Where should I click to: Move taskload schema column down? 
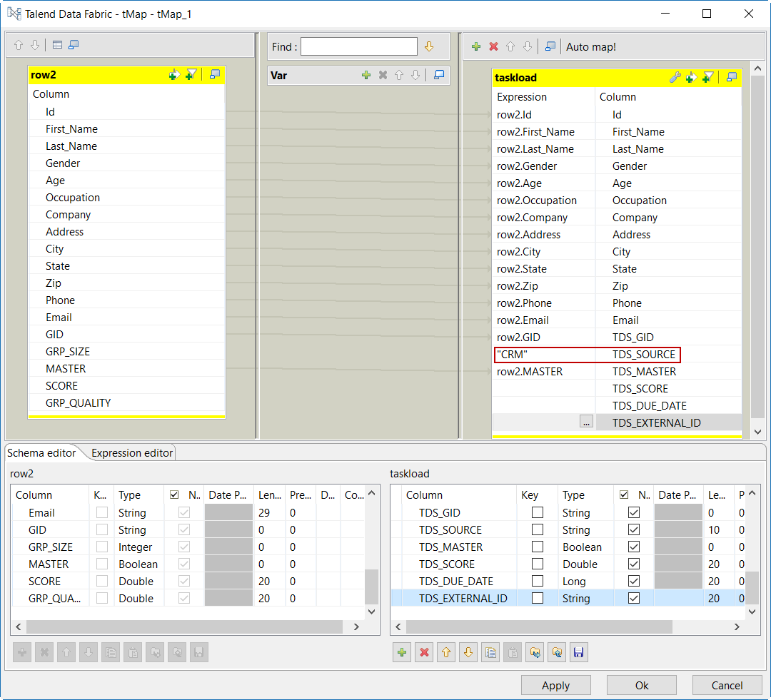(x=468, y=652)
